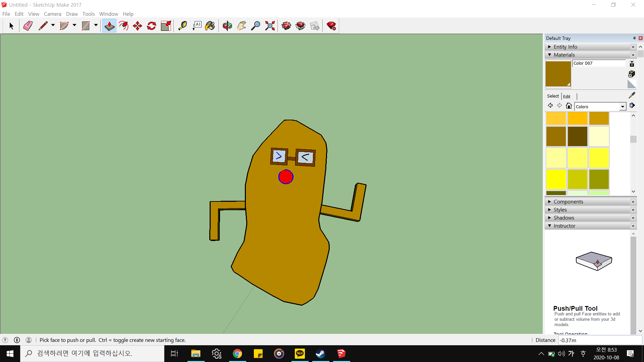644x362 pixels.
Task: Open the Rectangle tool dropdown arrow
Action: (x=96, y=25)
